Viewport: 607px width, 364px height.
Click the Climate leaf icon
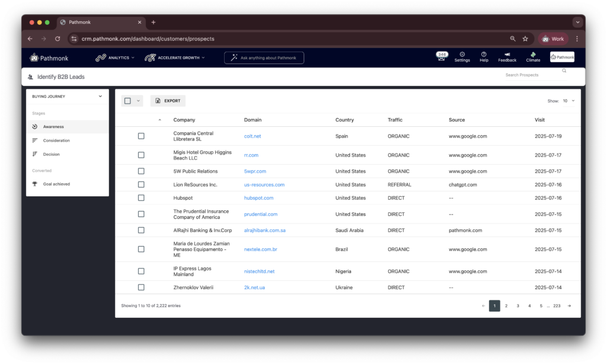[x=533, y=54]
